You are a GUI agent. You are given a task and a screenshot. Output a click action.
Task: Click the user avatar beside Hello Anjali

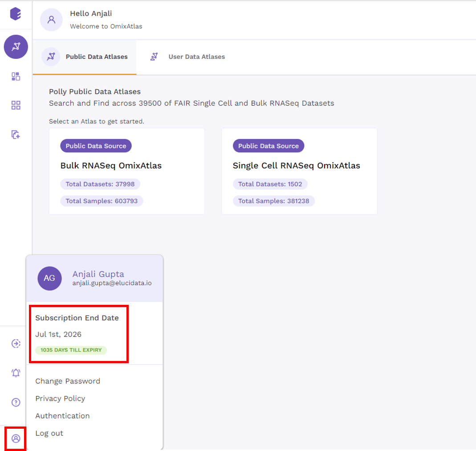point(51,20)
